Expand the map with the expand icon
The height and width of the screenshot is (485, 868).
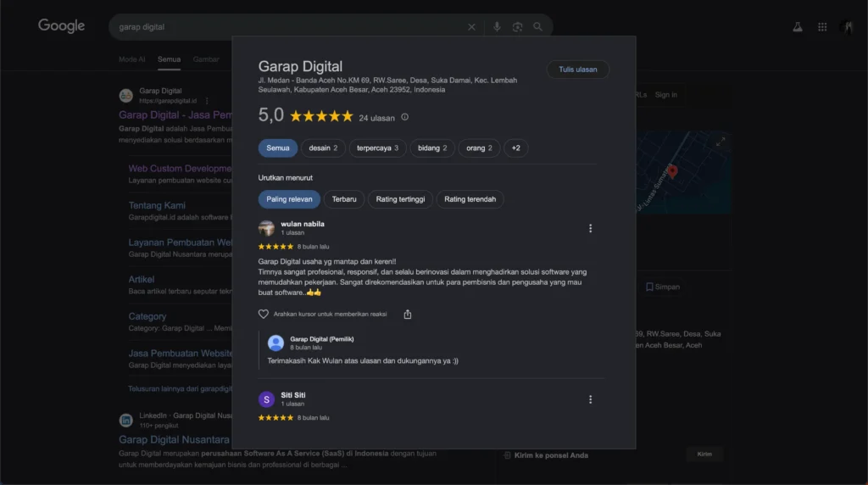pos(721,142)
